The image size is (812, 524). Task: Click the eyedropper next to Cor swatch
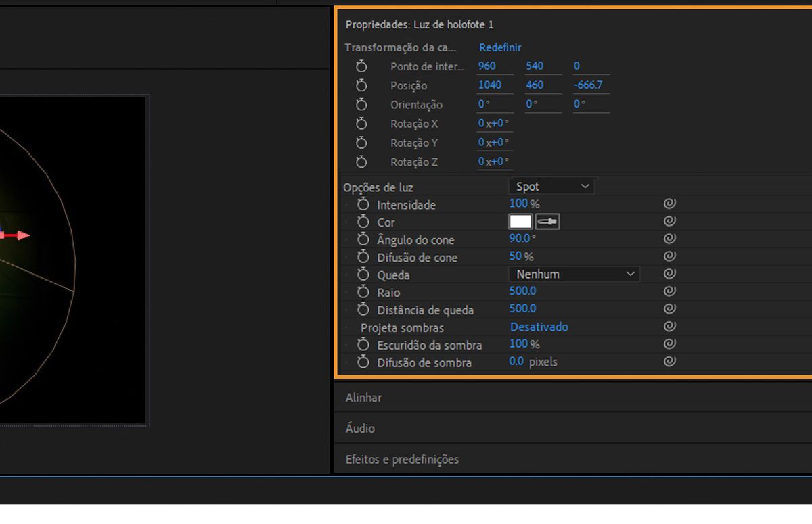click(547, 222)
